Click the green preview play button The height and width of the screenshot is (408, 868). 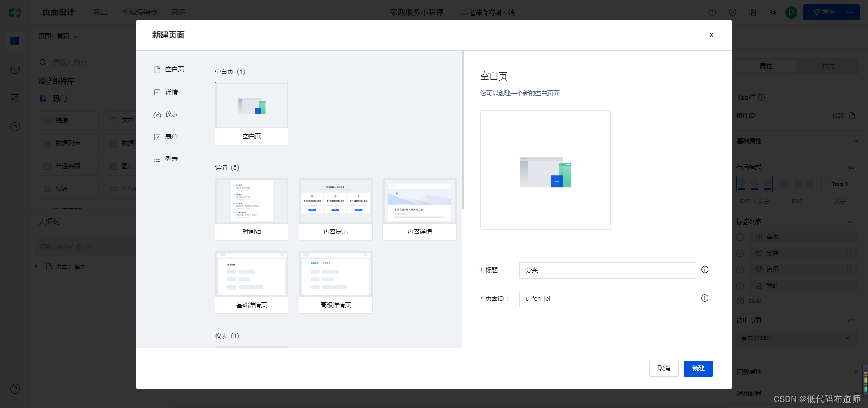point(791,12)
